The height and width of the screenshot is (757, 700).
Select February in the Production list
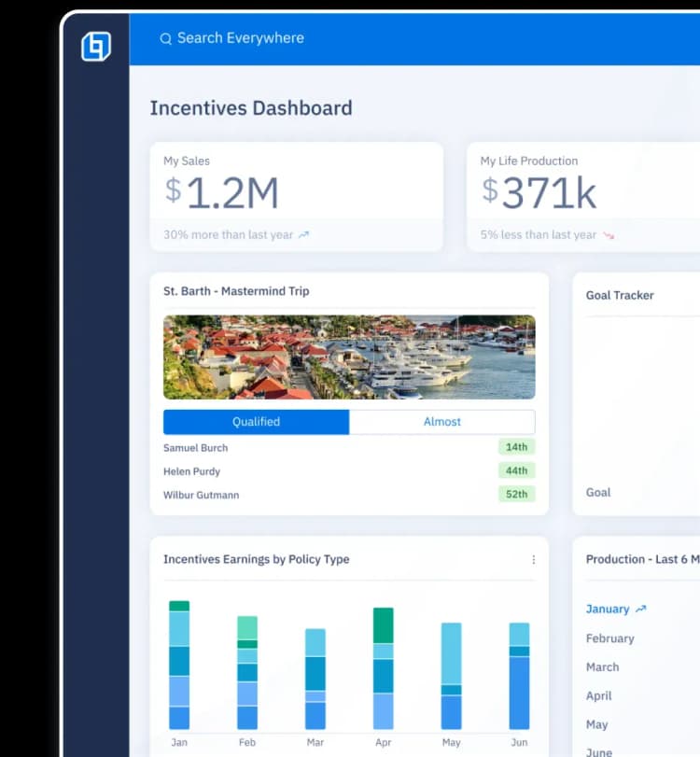[609, 638]
